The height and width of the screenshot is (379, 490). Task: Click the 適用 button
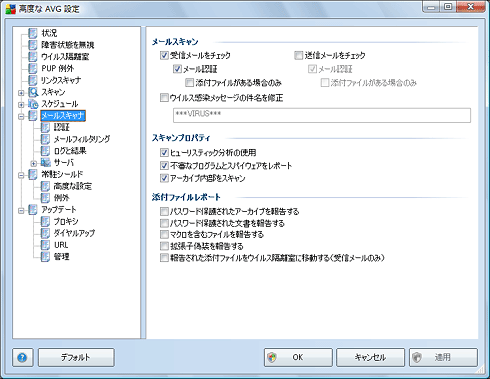[443, 358]
